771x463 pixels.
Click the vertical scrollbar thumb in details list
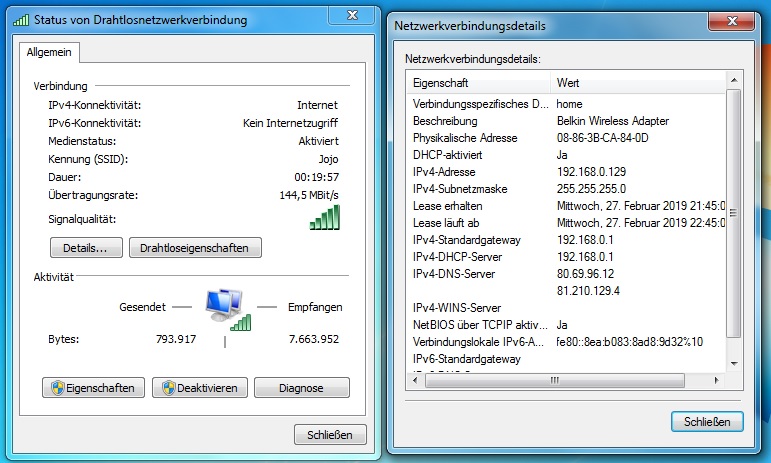tap(734, 213)
